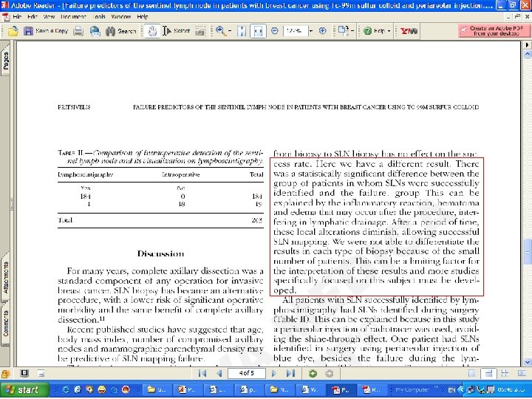Viewport: 532px width, 399px height.
Task: Click the vertical scrollbar thumb
Action: point(528,251)
